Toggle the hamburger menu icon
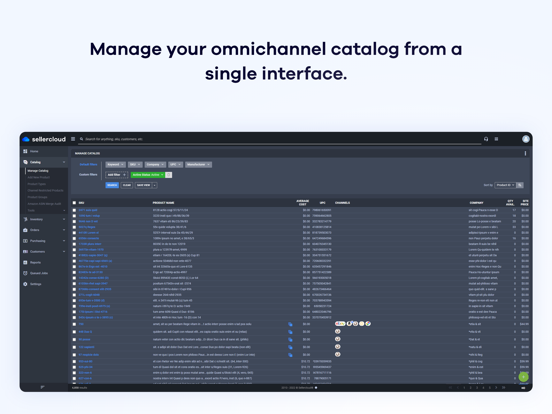 [x=73, y=139]
